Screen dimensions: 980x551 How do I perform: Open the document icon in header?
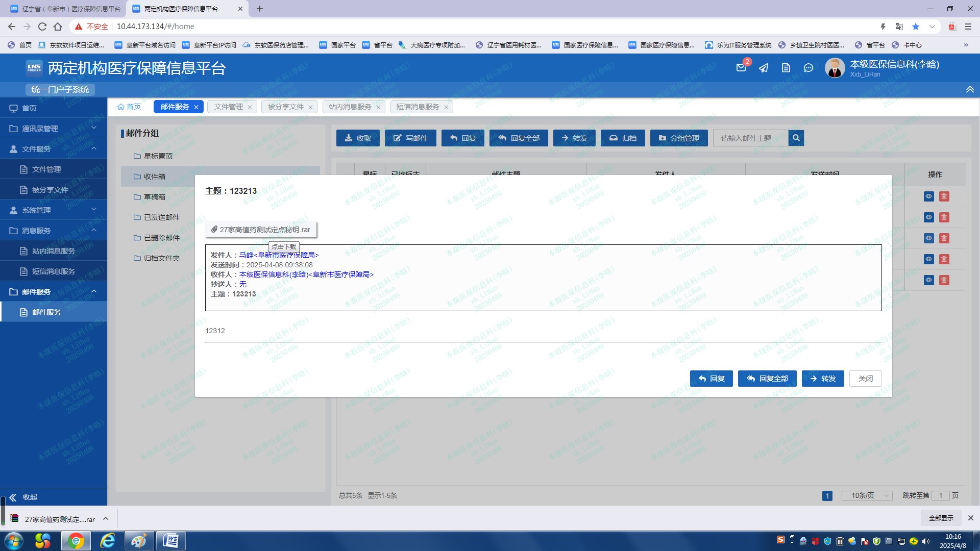[x=786, y=68]
